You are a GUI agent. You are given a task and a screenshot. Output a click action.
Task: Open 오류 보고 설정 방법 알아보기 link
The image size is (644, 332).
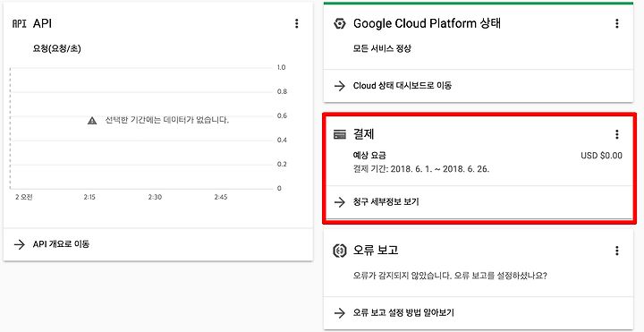tap(403, 312)
